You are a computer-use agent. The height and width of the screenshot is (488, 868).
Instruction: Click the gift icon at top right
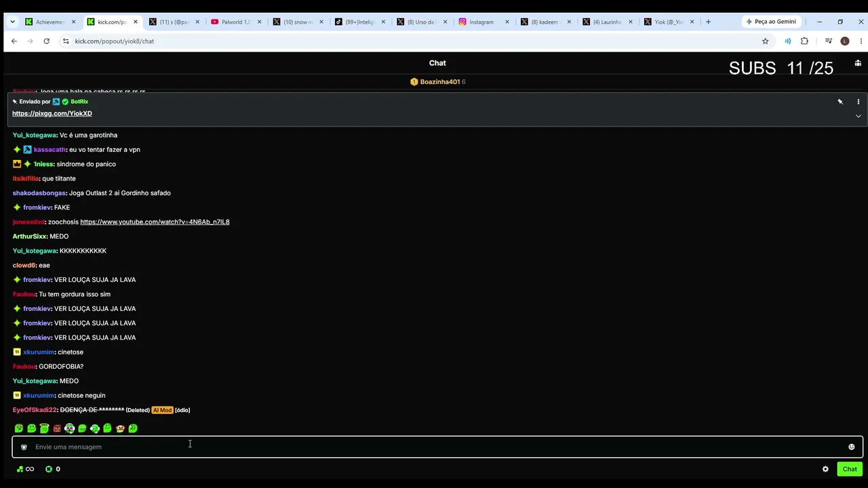click(858, 63)
